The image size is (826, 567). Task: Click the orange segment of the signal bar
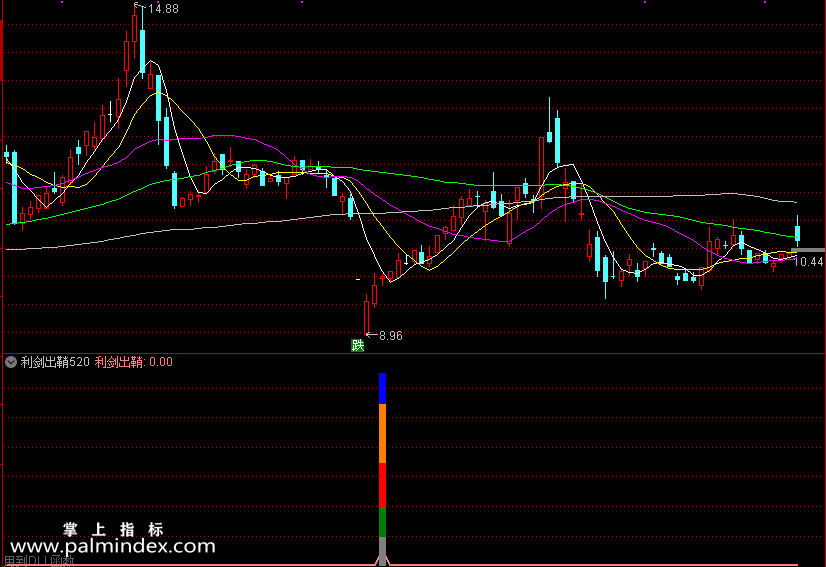pos(382,433)
